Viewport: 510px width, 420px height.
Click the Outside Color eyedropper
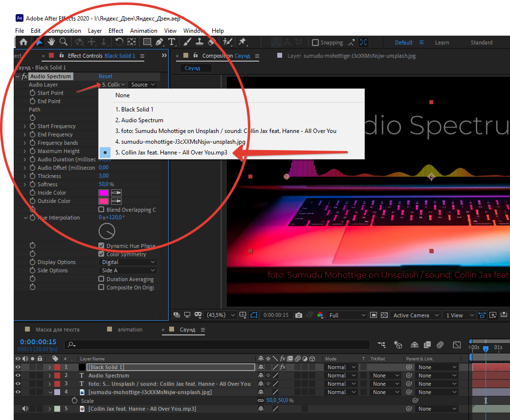[x=116, y=201]
